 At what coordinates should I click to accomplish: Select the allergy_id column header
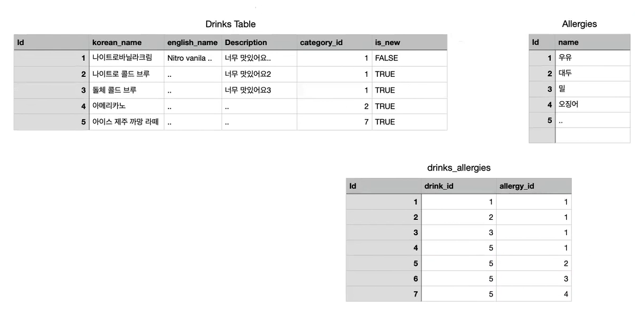click(534, 186)
